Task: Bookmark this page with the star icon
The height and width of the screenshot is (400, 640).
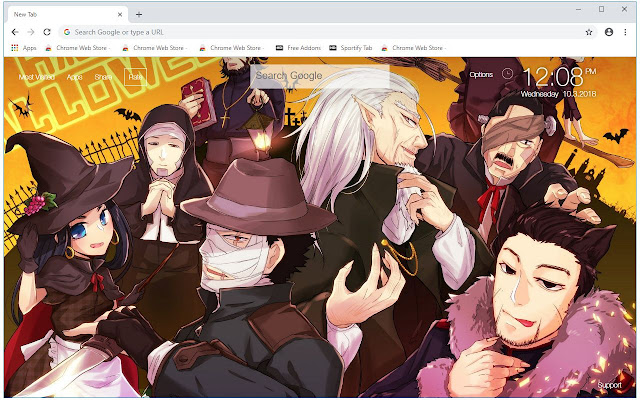Action: click(x=589, y=32)
